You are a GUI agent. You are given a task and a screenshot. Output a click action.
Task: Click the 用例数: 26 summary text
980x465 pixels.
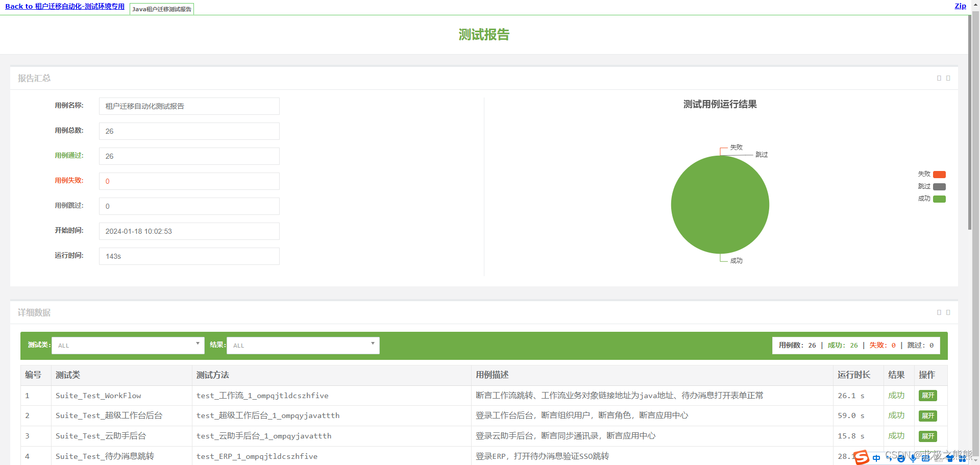tap(797, 346)
